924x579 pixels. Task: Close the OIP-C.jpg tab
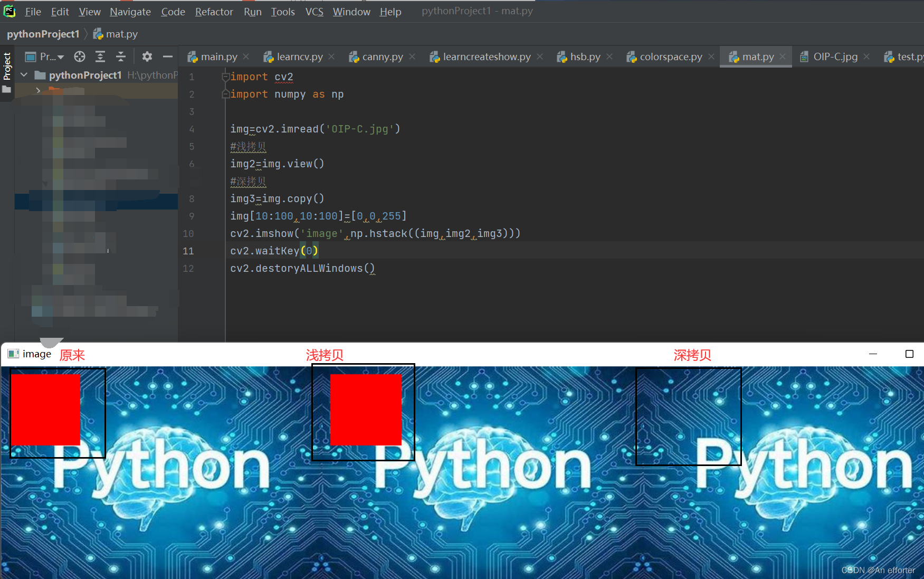866,56
